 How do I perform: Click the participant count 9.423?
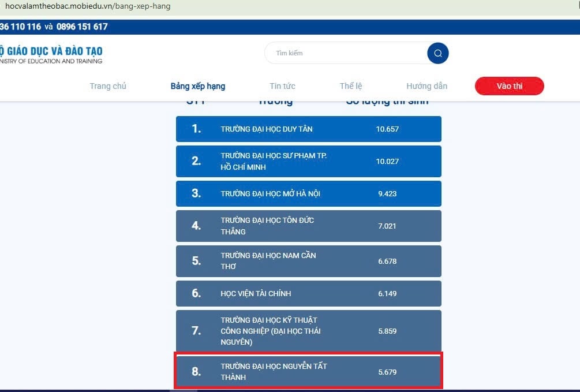coord(387,194)
